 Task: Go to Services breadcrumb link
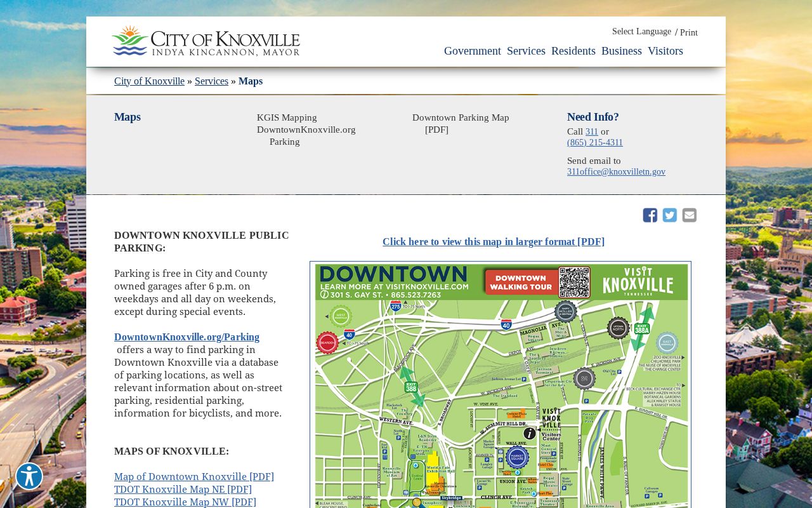(x=211, y=81)
